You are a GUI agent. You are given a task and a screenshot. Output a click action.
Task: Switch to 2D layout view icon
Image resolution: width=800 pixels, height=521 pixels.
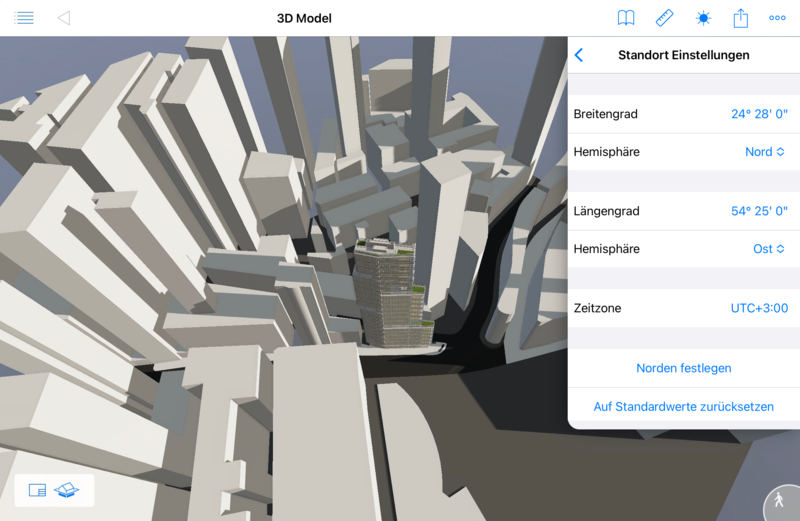point(37,490)
